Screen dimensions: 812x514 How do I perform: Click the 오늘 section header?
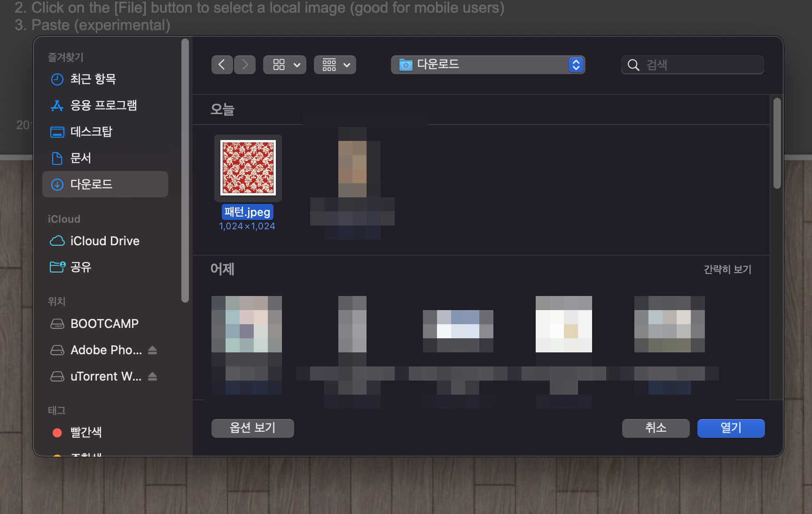222,109
